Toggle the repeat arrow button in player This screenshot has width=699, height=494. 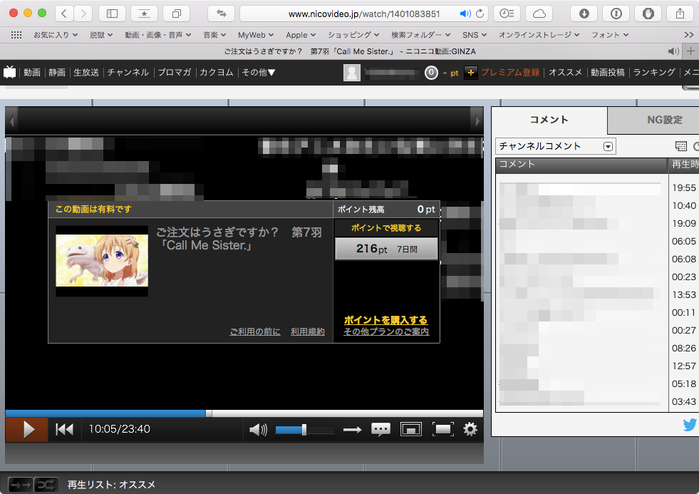tap(352, 430)
